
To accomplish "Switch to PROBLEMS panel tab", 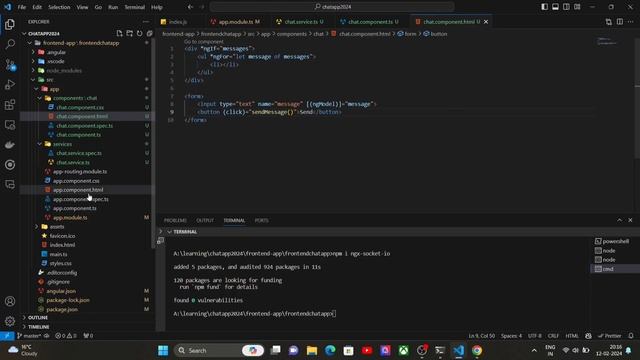I will (x=175, y=220).
